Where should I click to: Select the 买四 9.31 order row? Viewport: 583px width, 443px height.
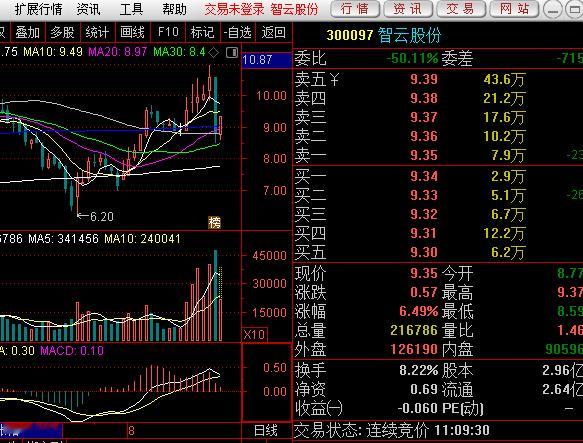pos(438,233)
